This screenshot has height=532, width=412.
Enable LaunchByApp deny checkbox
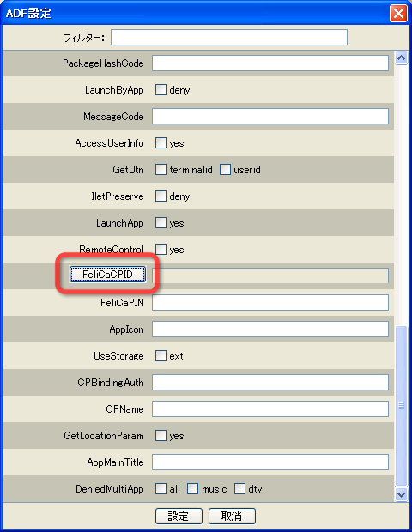tap(161, 90)
